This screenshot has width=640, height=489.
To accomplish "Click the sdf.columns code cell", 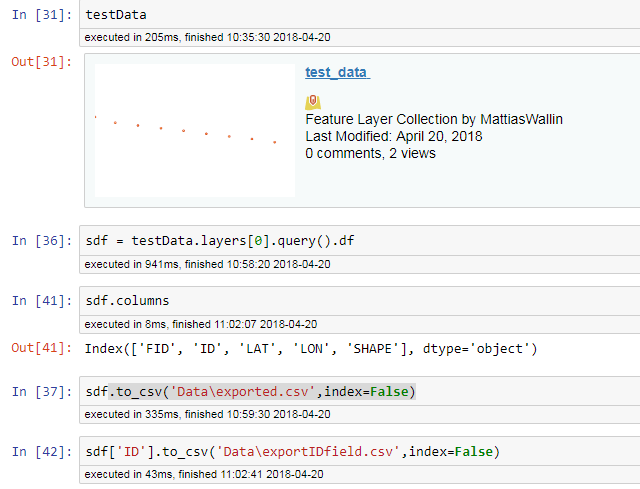I will [360, 301].
